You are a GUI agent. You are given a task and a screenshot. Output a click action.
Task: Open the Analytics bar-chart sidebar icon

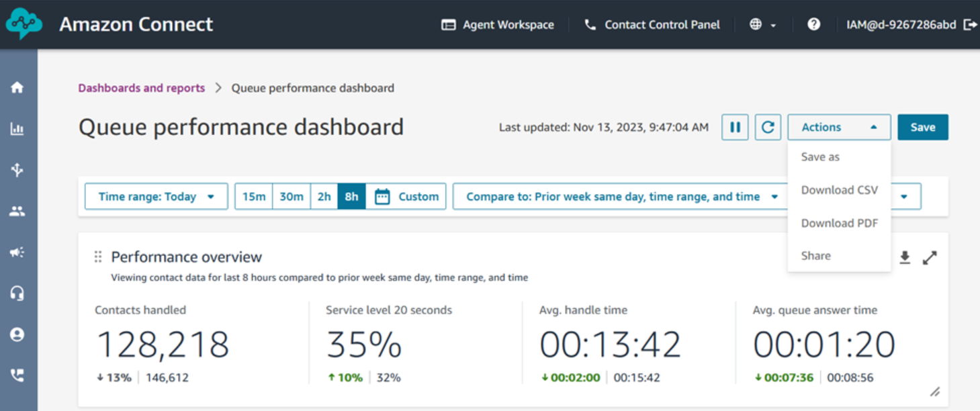(17, 128)
